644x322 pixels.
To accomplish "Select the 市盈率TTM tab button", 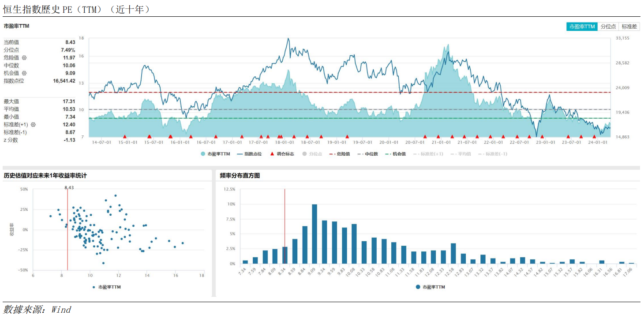I will click(582, 26).
